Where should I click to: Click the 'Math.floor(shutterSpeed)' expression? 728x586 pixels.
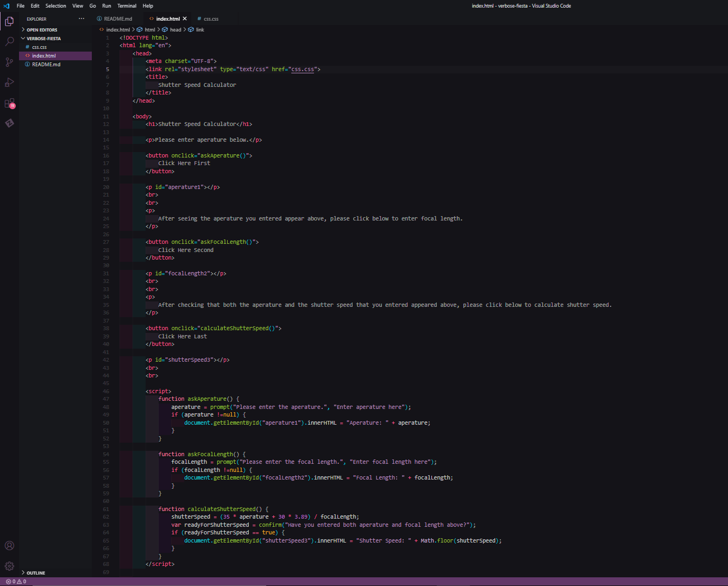coord(461,541)
